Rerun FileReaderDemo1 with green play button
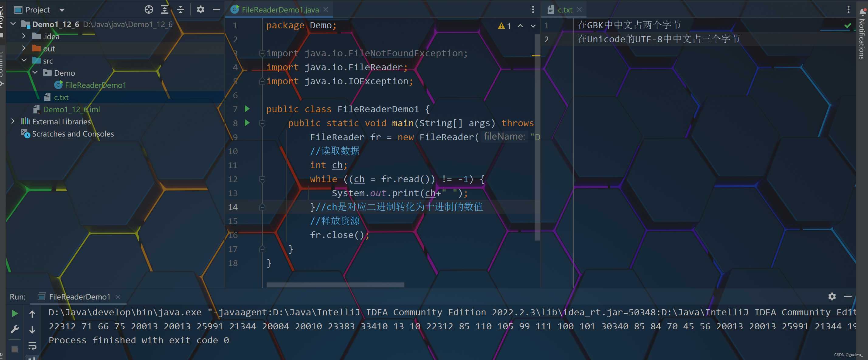The image size is (868, 360). pyautogui.click(x=15, y=313)
